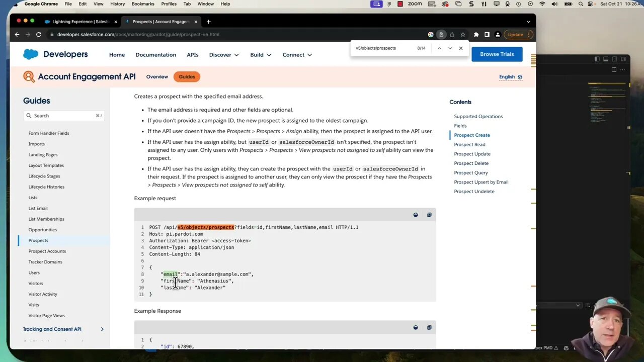644x362 pixels.
Task: Open the Bookmarks menu in menu bar
Action: coord(143,4)
